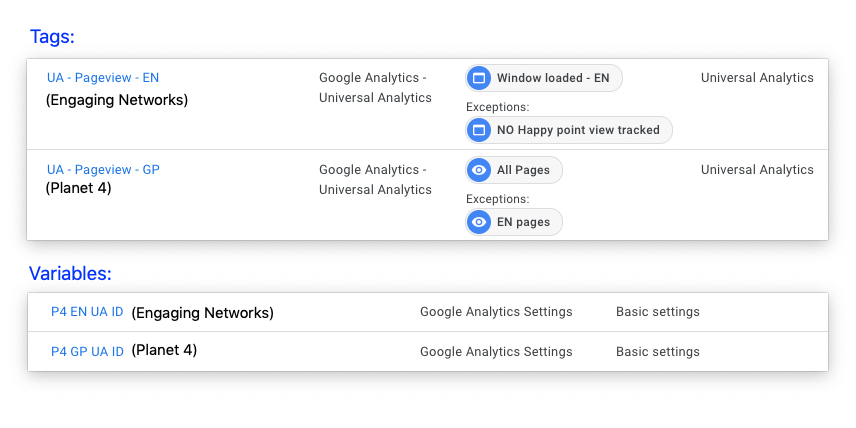Open the UA - Pageview - GP tag
The width and height of the screenshot is (856, 428).
pyautogui.click(x=103, y=170)
